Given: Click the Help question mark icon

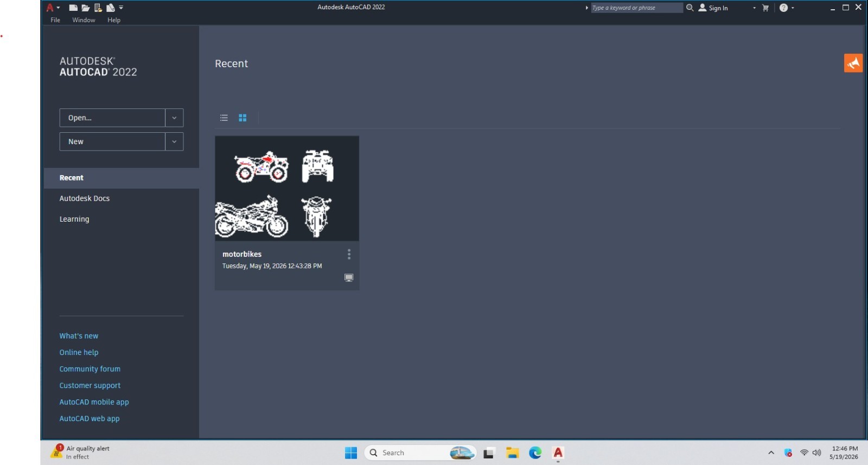Looking at the screenshot, I should click(x=783, y=8).
